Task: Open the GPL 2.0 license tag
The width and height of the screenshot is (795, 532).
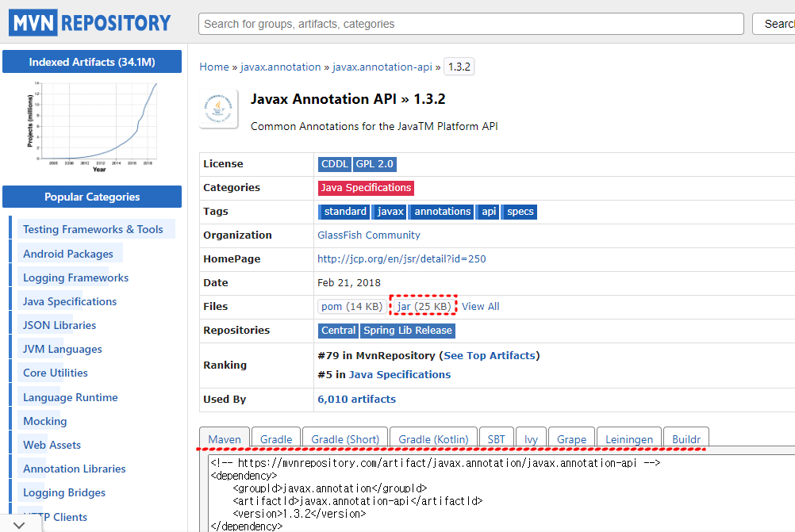Action: pyautogui.click(x=374, y=164)
